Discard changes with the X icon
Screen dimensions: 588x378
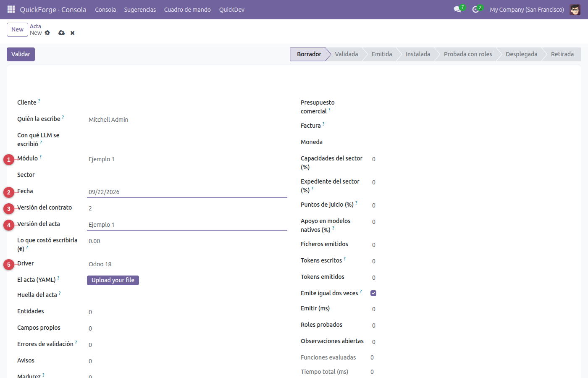click(x=73, y=33)
